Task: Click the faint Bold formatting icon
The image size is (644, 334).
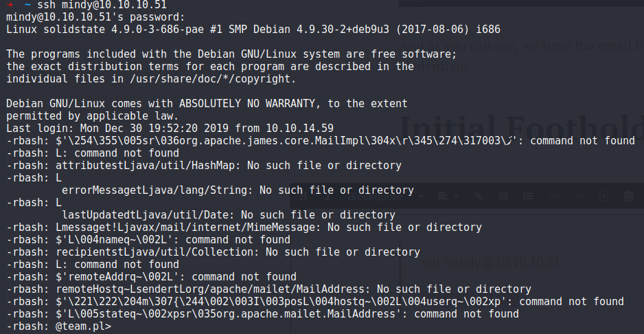Action: click(x=303, y=196)
